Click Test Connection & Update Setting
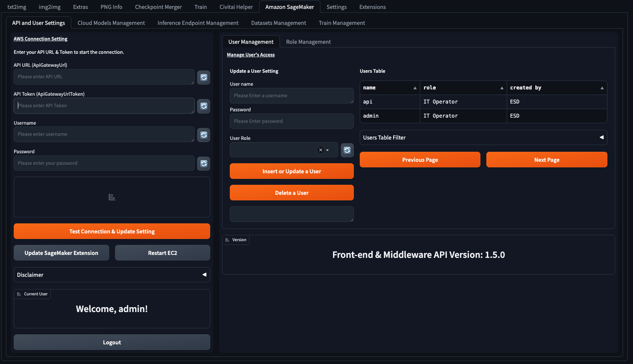633x364 pixels. point(112,231)
